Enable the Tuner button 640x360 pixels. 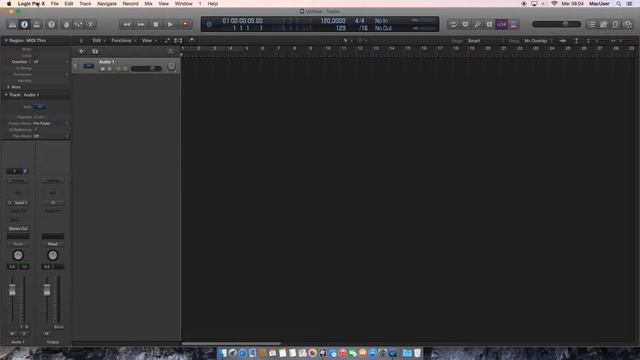coord(477,24)
